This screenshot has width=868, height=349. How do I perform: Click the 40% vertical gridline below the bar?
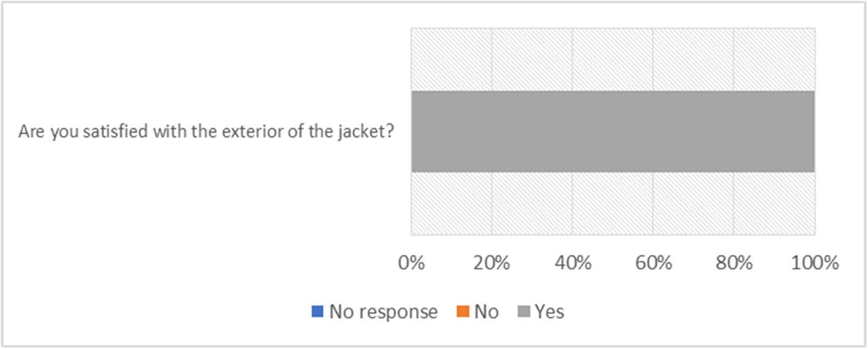572,203
